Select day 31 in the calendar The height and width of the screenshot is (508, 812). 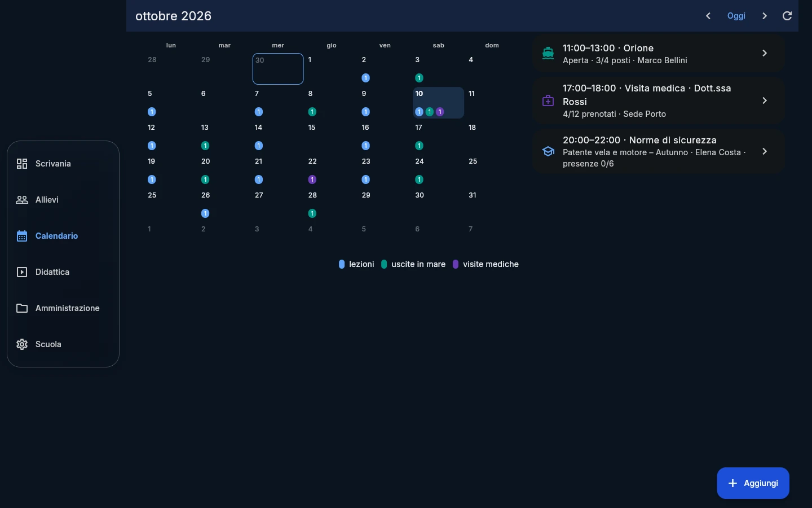click(492, 204)
